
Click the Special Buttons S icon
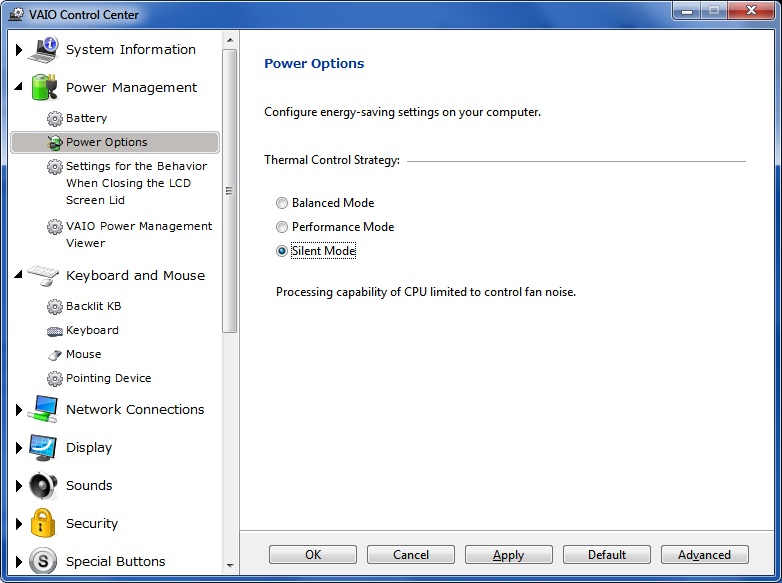click(x=43, y=561)
